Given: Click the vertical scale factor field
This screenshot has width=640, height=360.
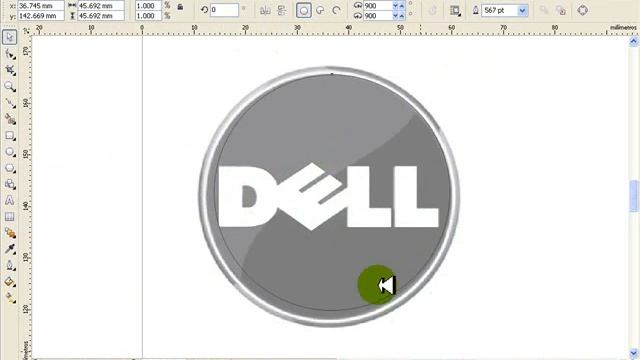Looking at the screenshot, I should tap(148, 16).
